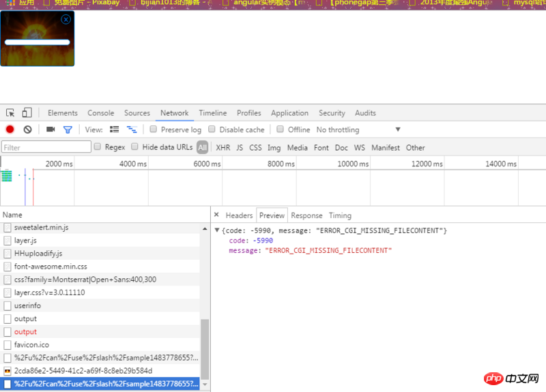
Task: Select the userinfo request
Action: click(27, 306)
